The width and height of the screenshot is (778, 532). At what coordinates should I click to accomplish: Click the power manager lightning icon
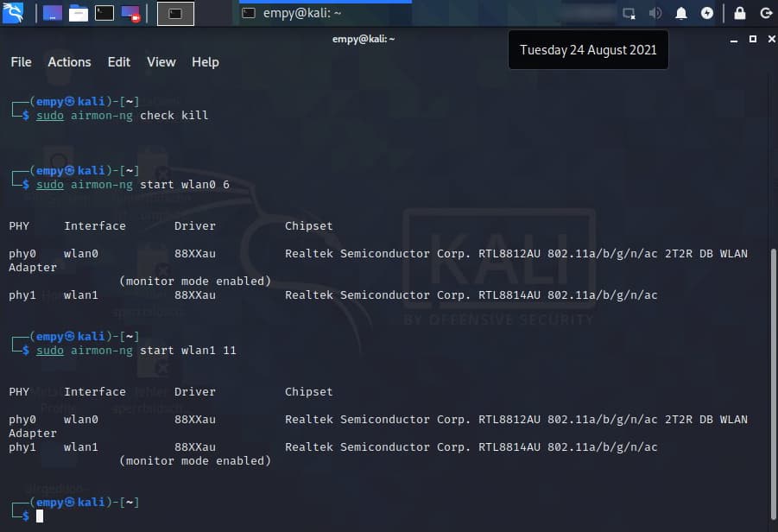pos(707,13)
